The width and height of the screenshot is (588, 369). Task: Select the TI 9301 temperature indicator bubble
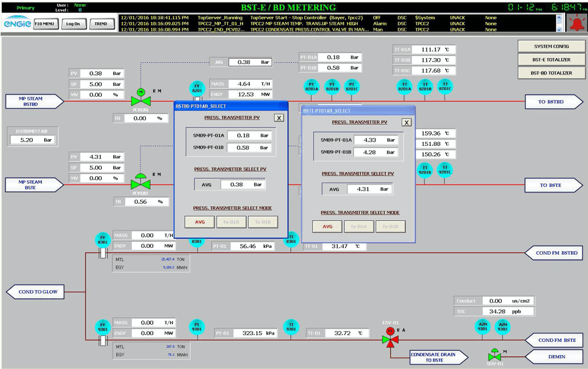[x=291, y=327]
